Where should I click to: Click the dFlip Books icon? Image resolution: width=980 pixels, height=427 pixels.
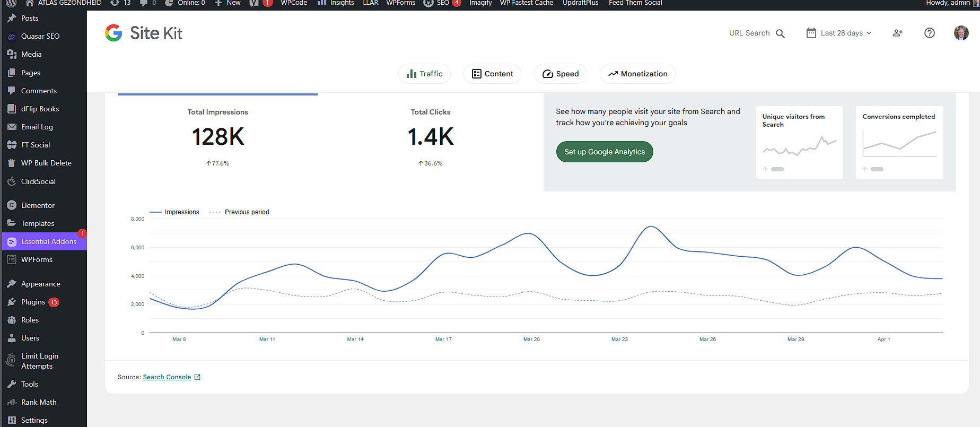click(12, 109)
